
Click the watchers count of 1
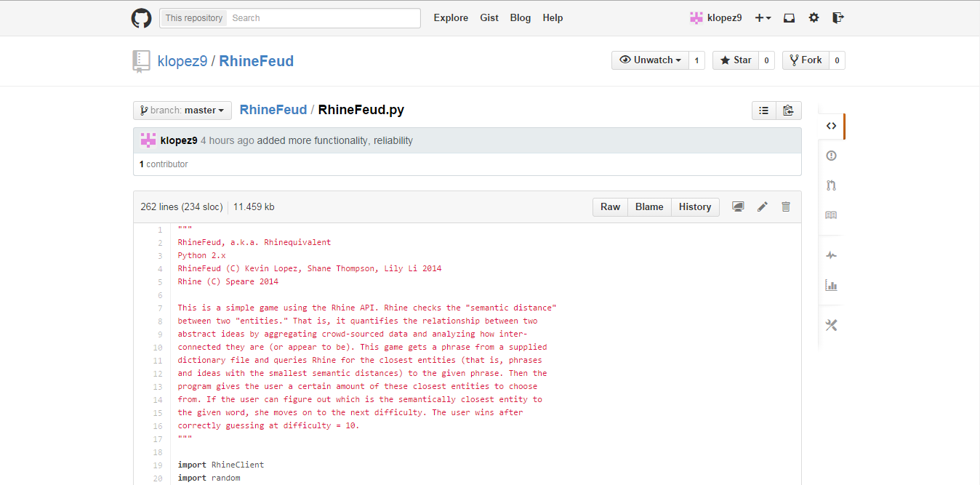pyautogui.click(x=696, y=60)
